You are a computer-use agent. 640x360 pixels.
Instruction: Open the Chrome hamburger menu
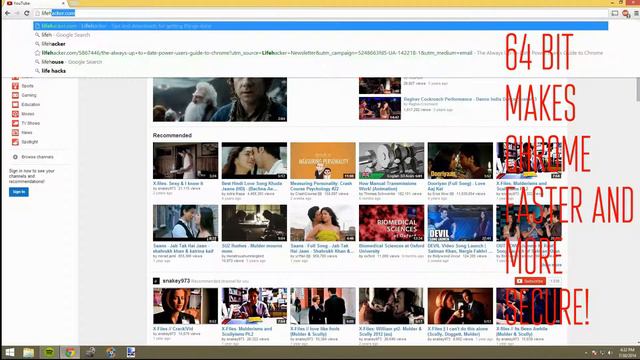pyautogui.click(x=636, y=13)
